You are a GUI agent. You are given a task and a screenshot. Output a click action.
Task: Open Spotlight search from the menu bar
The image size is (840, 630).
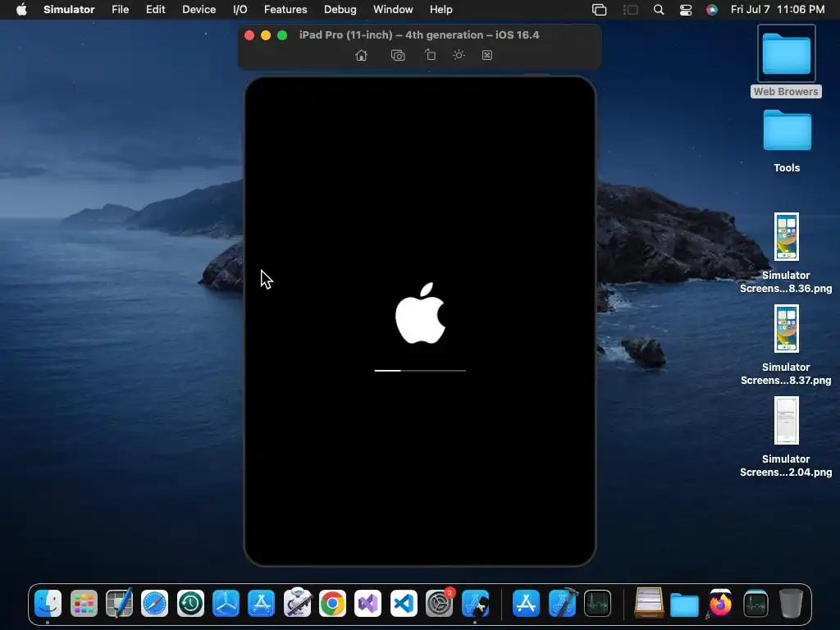(659, 10)
